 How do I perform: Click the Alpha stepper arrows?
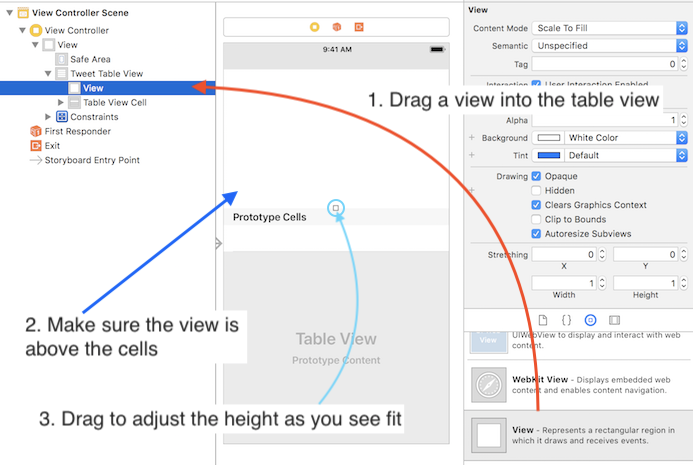pos(684,120)
